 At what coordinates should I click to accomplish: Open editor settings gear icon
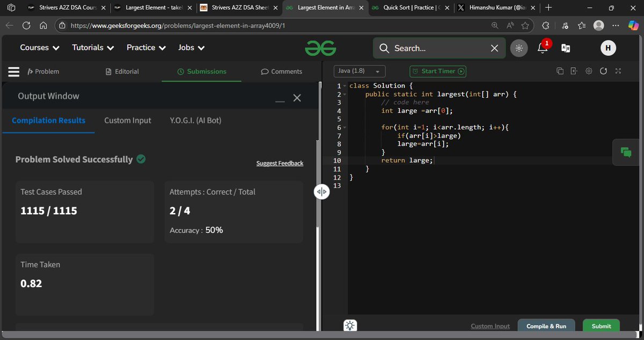pyautogui.click(x=589, y=71)
